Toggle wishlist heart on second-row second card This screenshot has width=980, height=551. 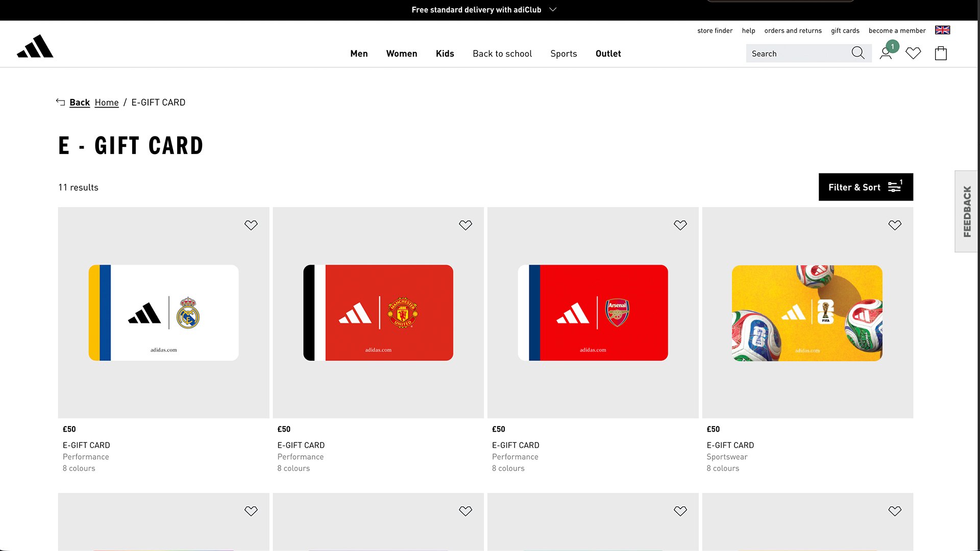point(465,511)
